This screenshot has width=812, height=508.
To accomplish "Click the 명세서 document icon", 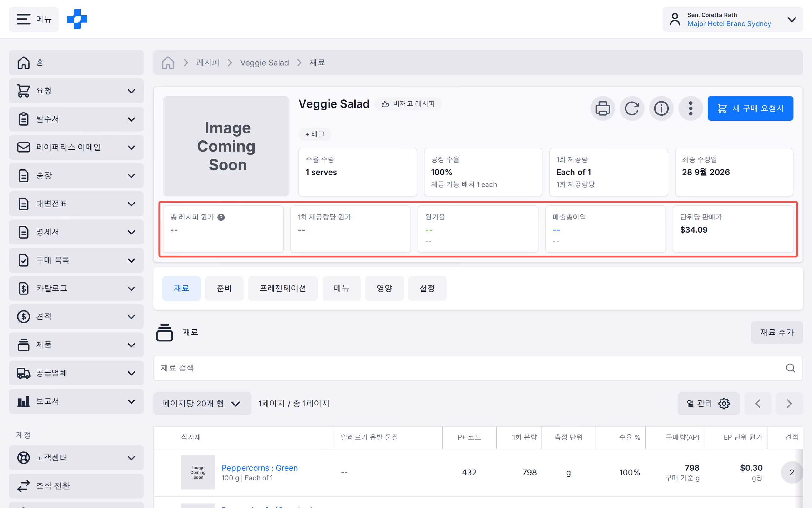I will [x=23, y=232].
